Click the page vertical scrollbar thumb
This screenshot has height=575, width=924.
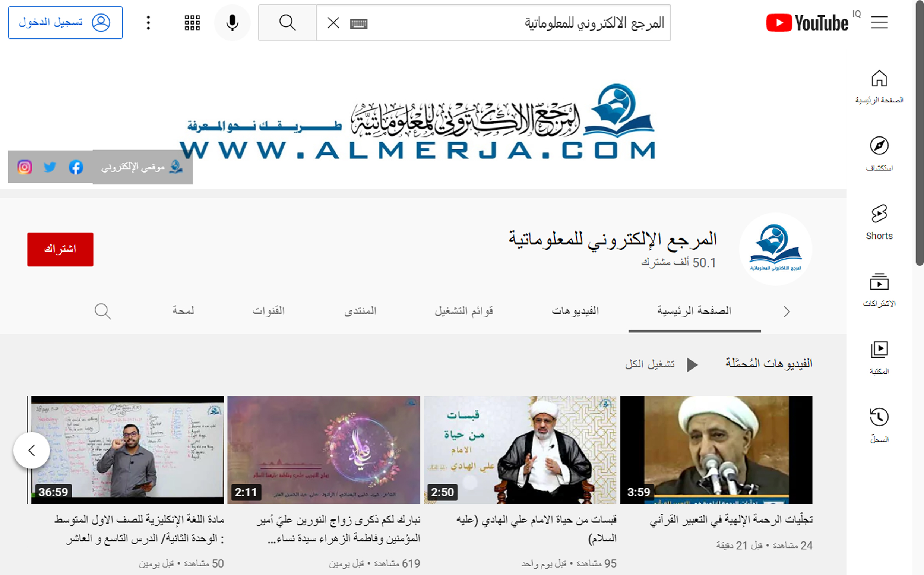tap(920, 133)
